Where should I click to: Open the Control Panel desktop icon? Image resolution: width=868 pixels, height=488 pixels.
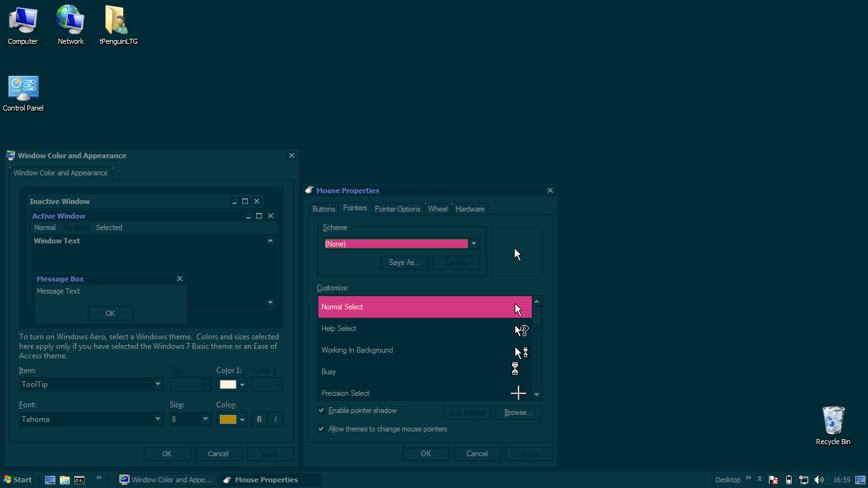click(24, 93)
